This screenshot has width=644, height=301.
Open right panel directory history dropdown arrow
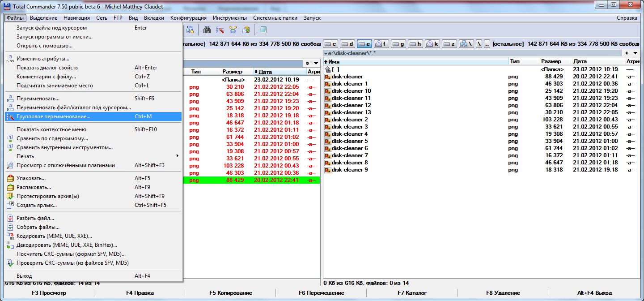636,53
